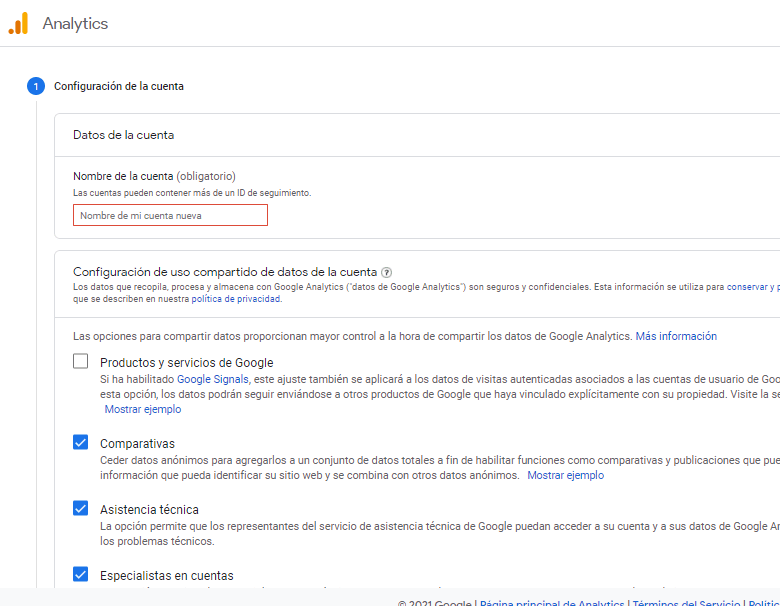Open Página principal de Analytics footer link
This screenshot has width=780, height=606.
(x=552, y=603)
